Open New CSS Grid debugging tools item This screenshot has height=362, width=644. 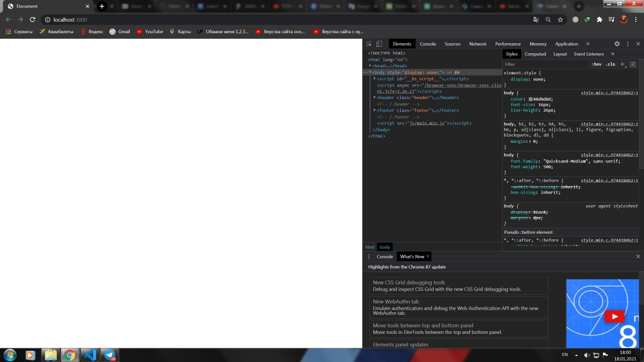tap(459, 286)
